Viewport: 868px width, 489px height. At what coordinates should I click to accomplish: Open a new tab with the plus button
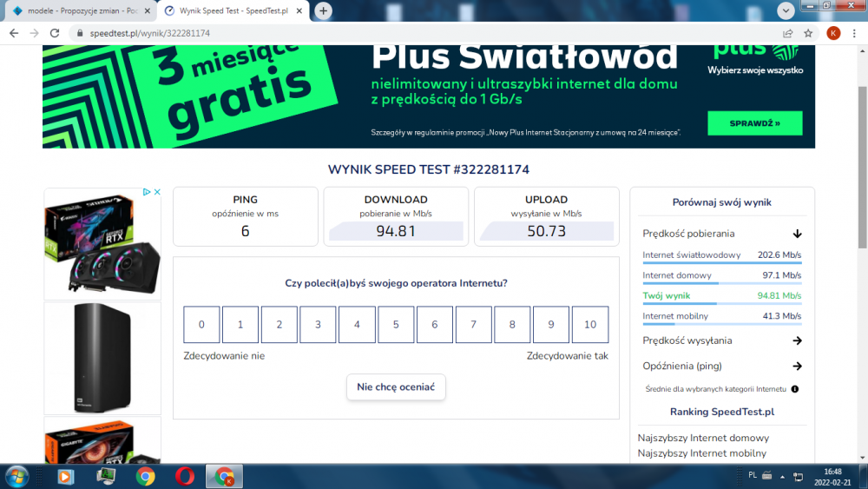pos(324,10)
